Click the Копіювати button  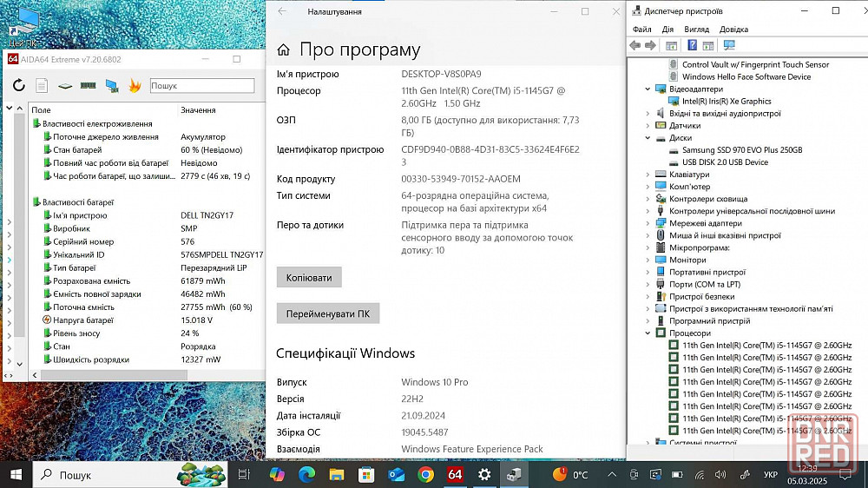click(x=309, y=278)
